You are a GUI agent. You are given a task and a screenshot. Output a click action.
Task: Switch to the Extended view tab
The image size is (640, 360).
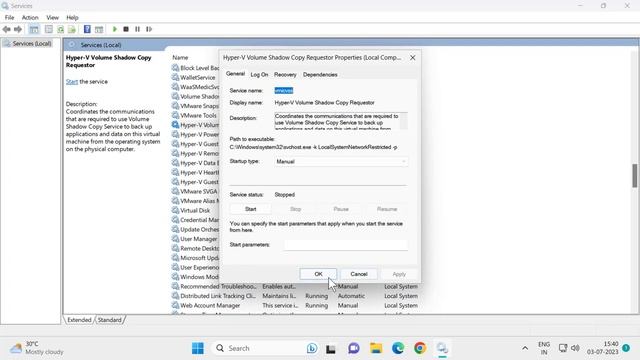79,320
